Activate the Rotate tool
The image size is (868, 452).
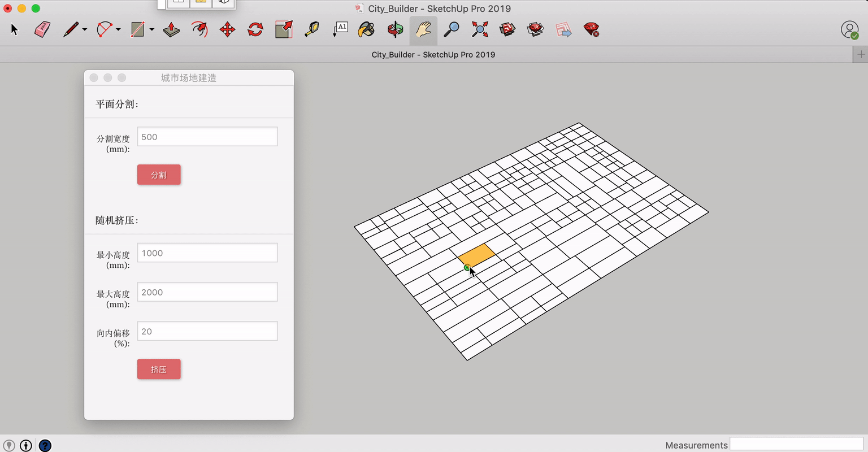(x=255, y=29)
